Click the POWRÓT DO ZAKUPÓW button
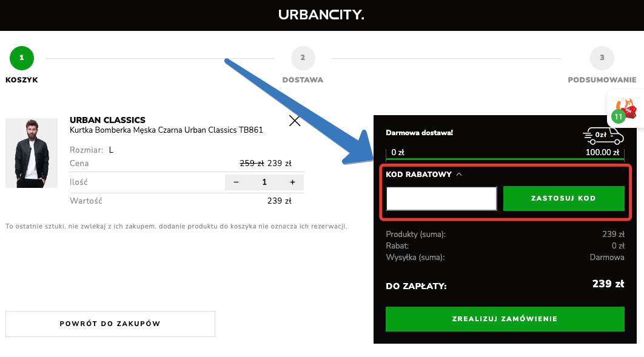The height and width of the screenshot is (357, 644). point(110,324)
